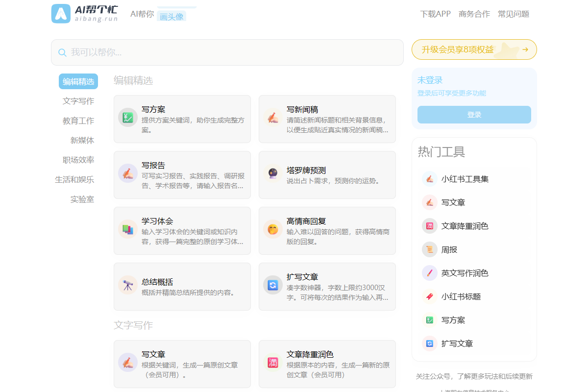Click the 我可以帮你 search field

(227, 52)
